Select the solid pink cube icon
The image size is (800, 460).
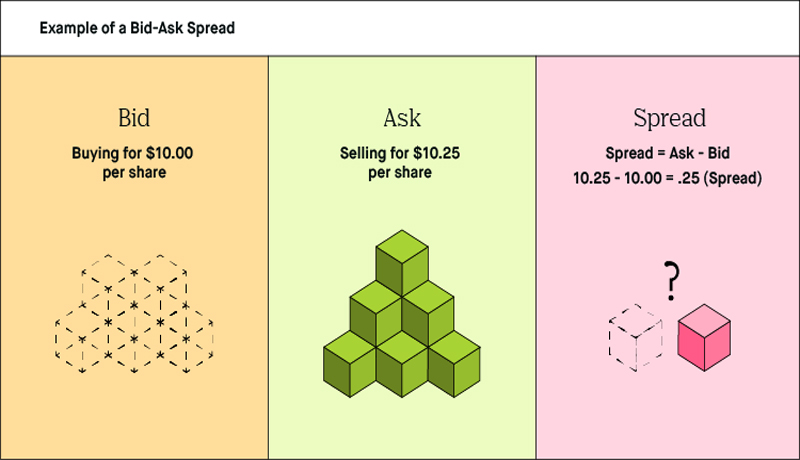[704, 338]
